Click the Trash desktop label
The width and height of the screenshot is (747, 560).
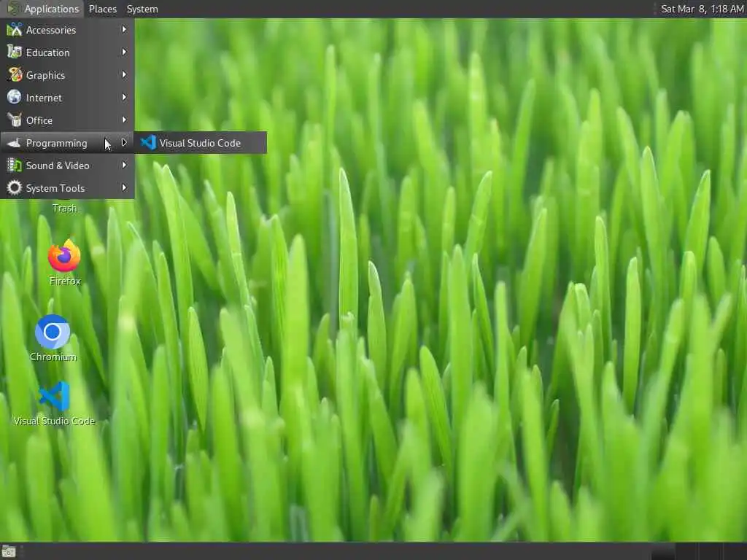[64, 209]
